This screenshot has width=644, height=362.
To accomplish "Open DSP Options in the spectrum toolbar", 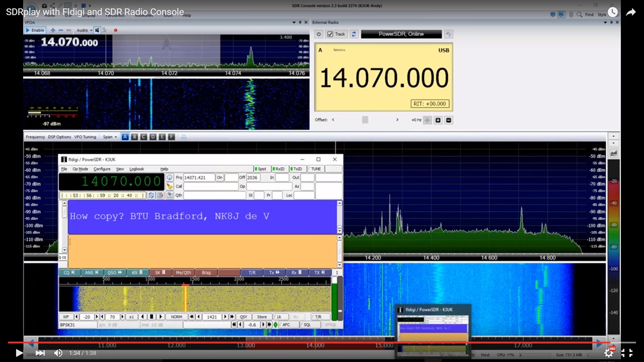I will click(59, 137).
